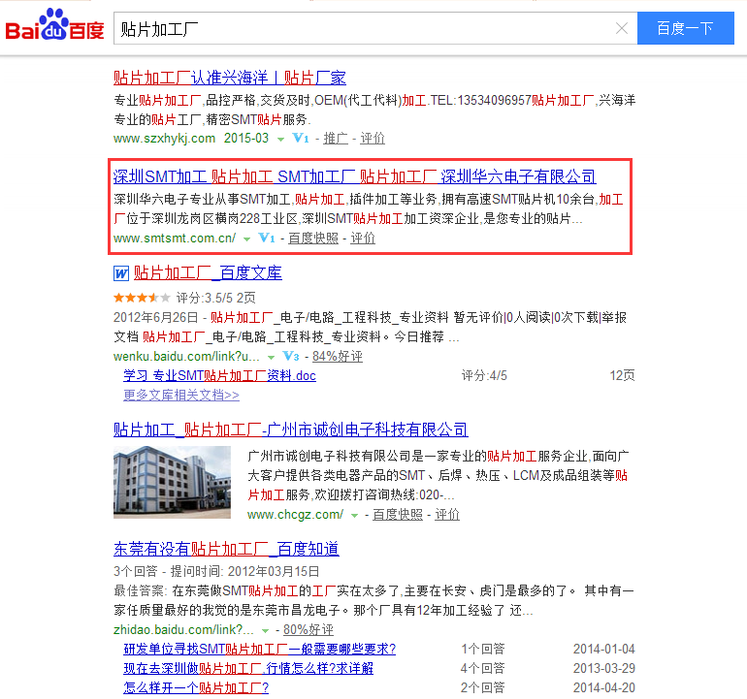Open result 贴片加工厂认准兴海洋 | 贴片厂家
Viewport: 747px width, 700px height.
click(230, 78)
